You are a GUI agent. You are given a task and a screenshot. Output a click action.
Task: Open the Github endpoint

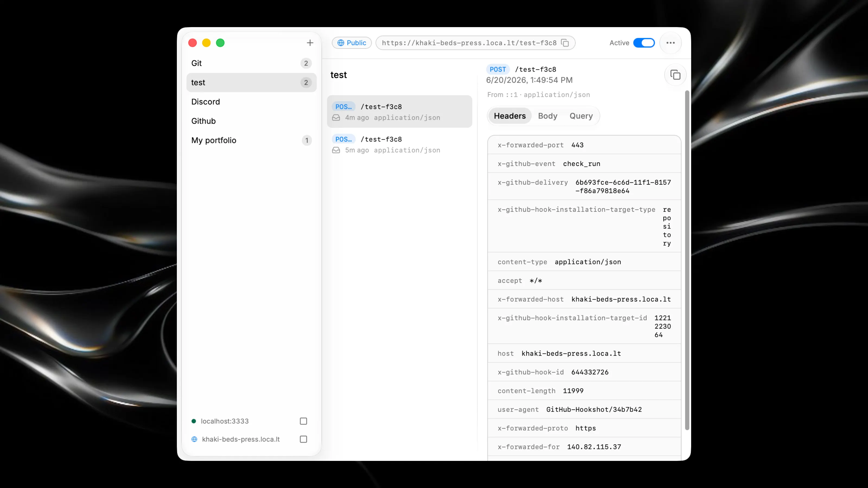click(251, 121)
